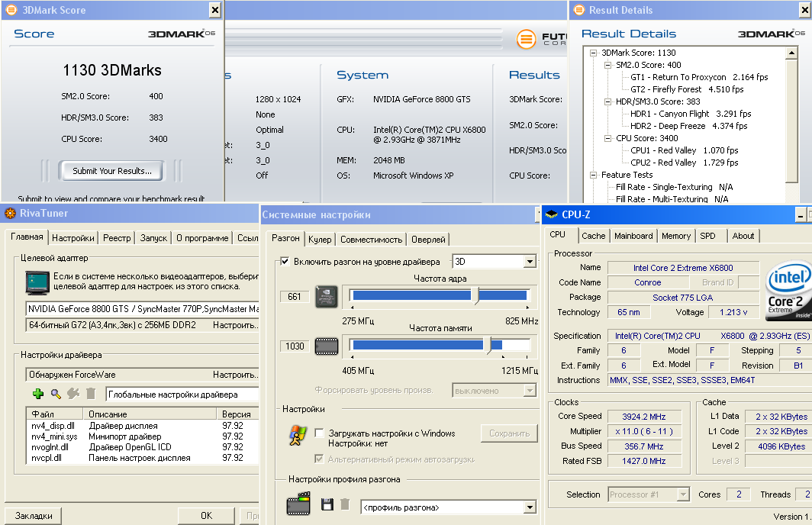
Task: Click the Сохранить button
Action: pyautogui.click(x=510, y=433)
